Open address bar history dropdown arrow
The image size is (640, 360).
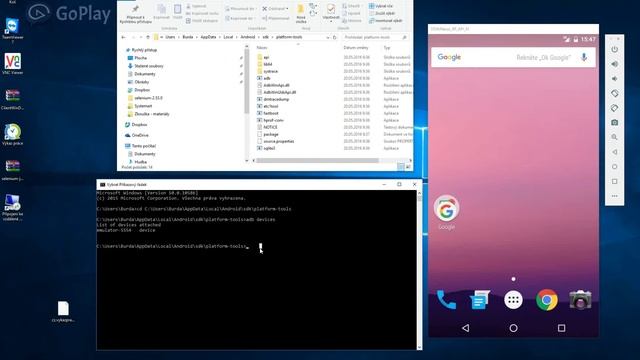[327, 37]
